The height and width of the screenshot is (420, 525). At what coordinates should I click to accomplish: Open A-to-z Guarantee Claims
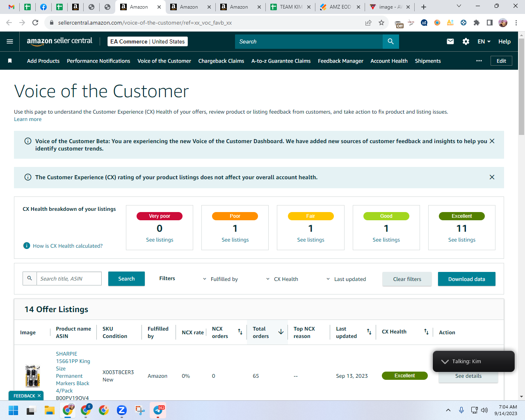click(281, 61)
